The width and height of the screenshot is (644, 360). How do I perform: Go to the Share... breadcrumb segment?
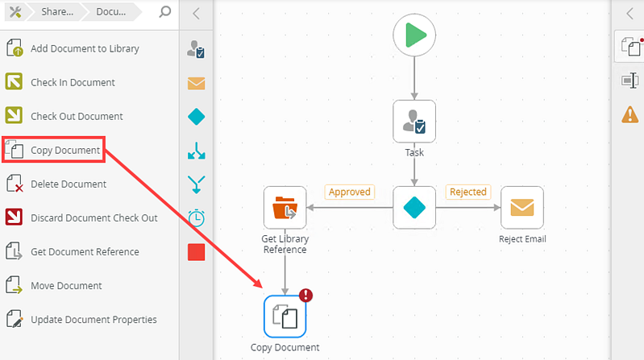pyautogui.click(x=57, y=12)
